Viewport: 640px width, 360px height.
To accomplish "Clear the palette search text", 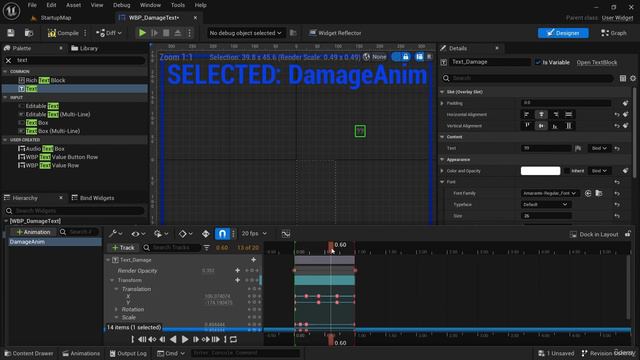I will pos(9,60).
